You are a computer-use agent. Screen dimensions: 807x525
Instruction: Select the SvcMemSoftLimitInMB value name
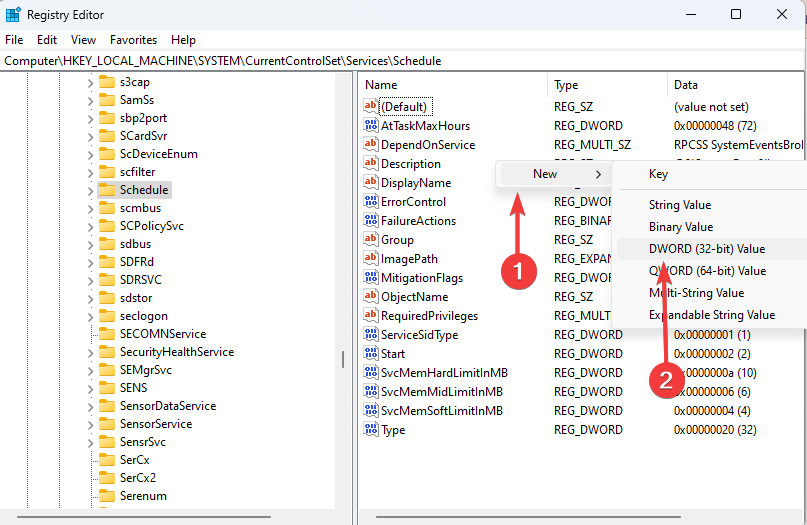click(442, 411)
